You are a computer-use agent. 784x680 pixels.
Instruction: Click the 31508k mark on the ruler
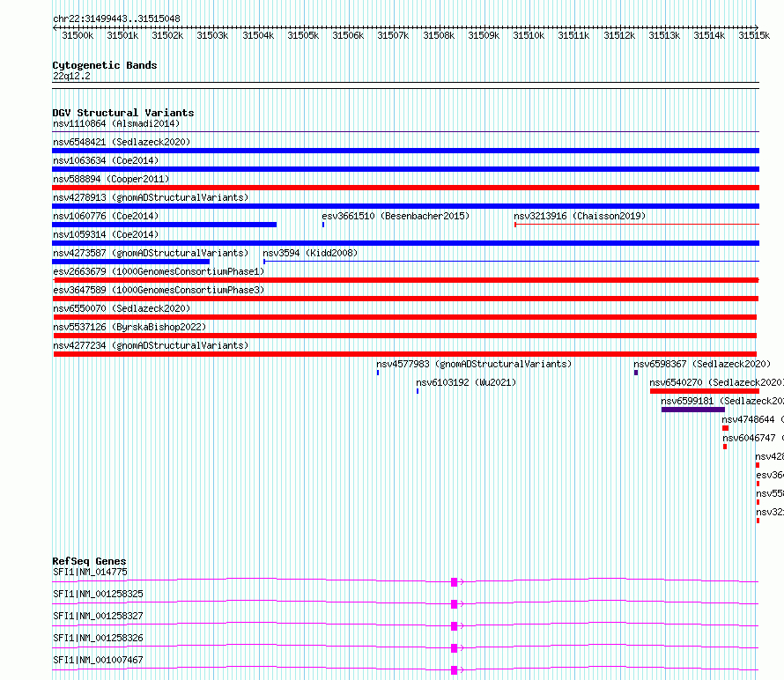[439, 35]
